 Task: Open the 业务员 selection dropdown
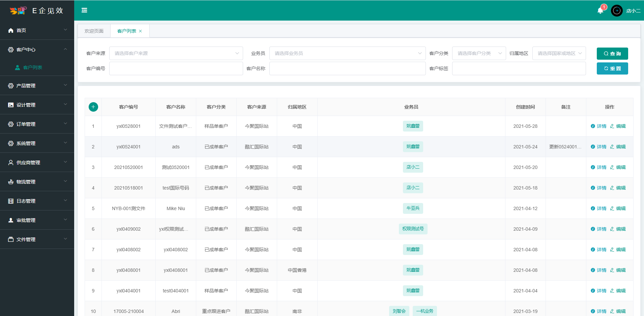[x=347, y=53]
